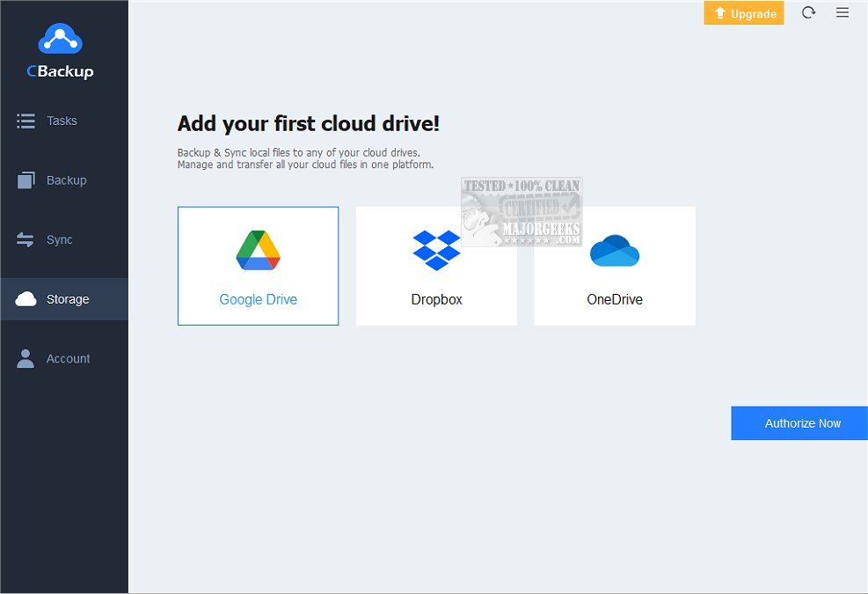The image size is (868, 594).
Task: Open the hamburger menu
Action: tap(842, 12)
